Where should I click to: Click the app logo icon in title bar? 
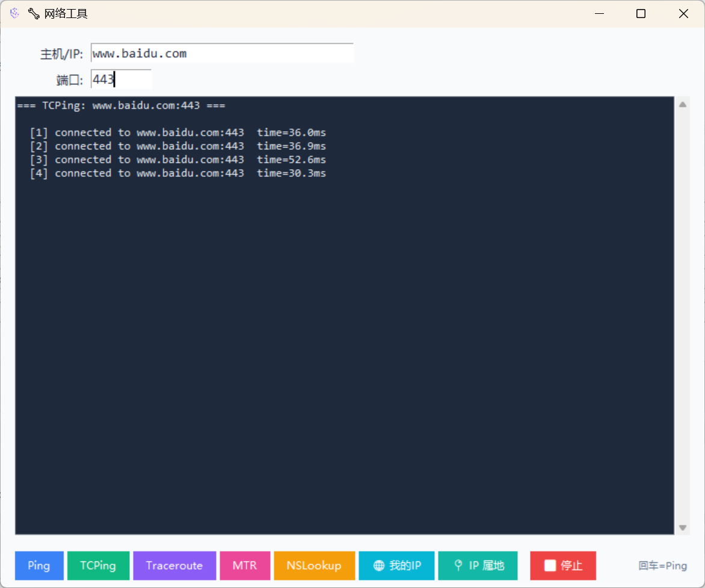point(14,13)
